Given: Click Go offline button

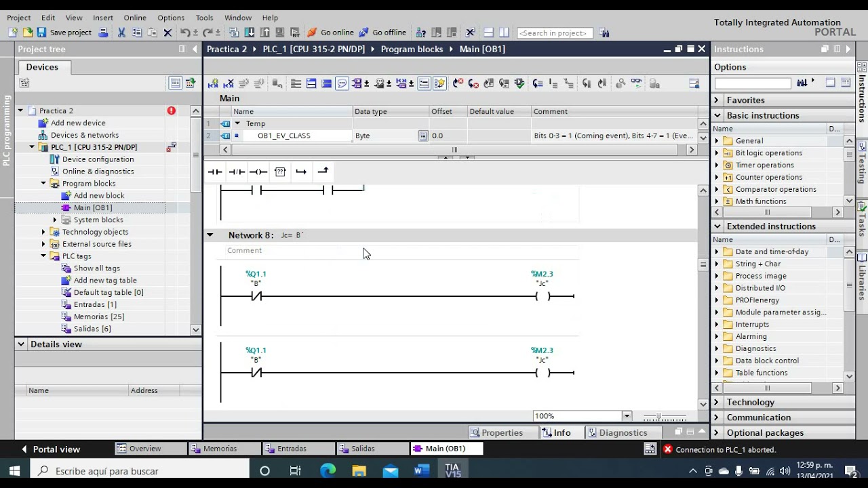Looking at the screenshot, I should [x=383, y=33].
